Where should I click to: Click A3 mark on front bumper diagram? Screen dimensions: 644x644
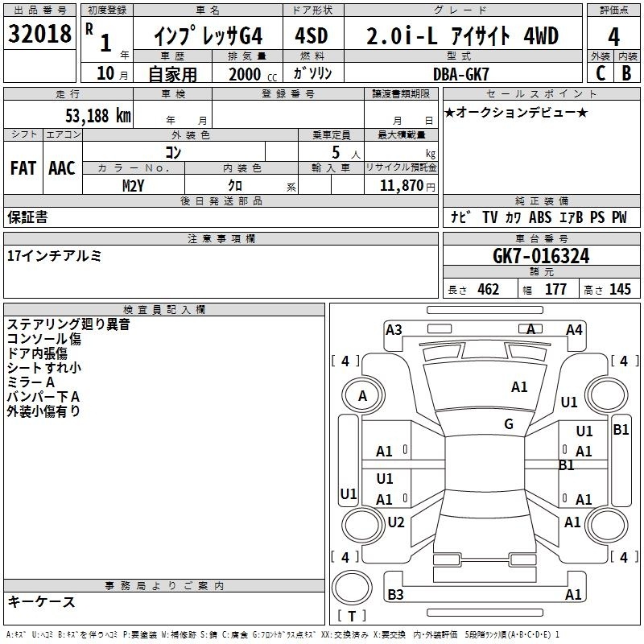[394, 330]
